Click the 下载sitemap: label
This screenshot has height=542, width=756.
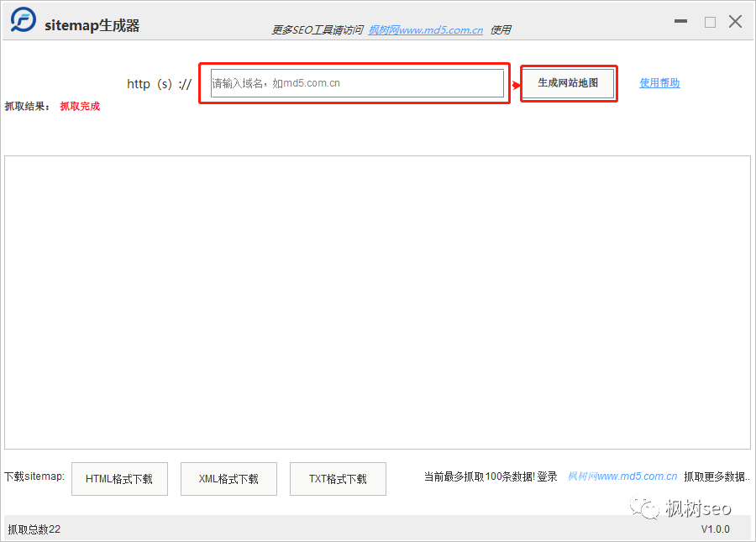click(34, 476)
